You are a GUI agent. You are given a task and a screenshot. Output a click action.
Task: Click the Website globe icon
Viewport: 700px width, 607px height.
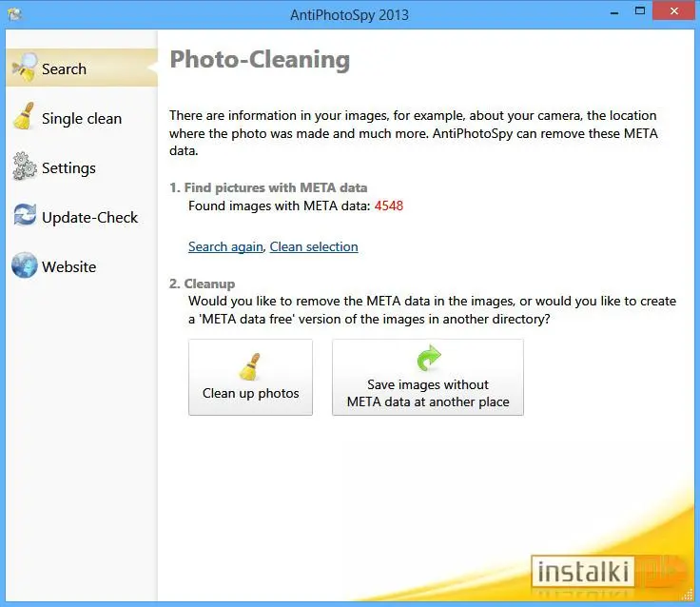coord(25,264)
